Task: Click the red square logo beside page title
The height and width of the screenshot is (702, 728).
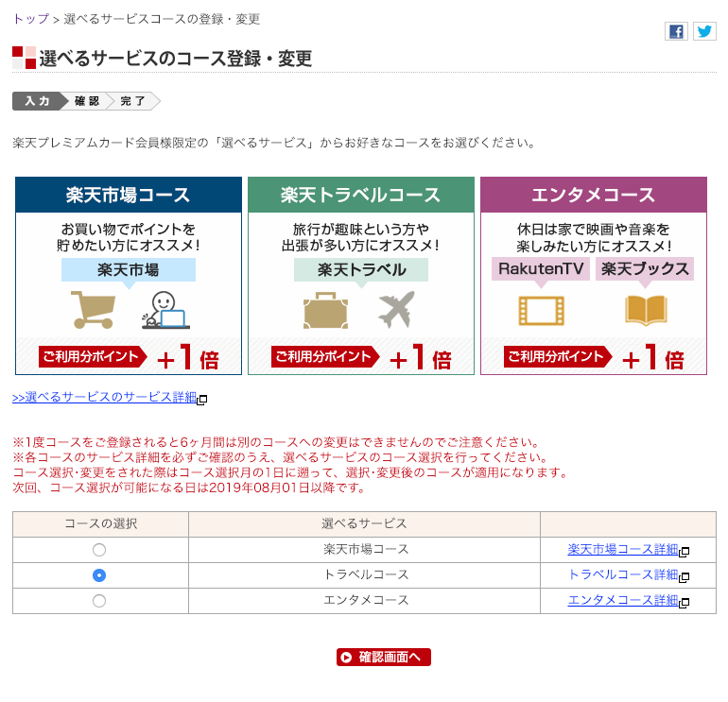Action: [x=25, y=58]
